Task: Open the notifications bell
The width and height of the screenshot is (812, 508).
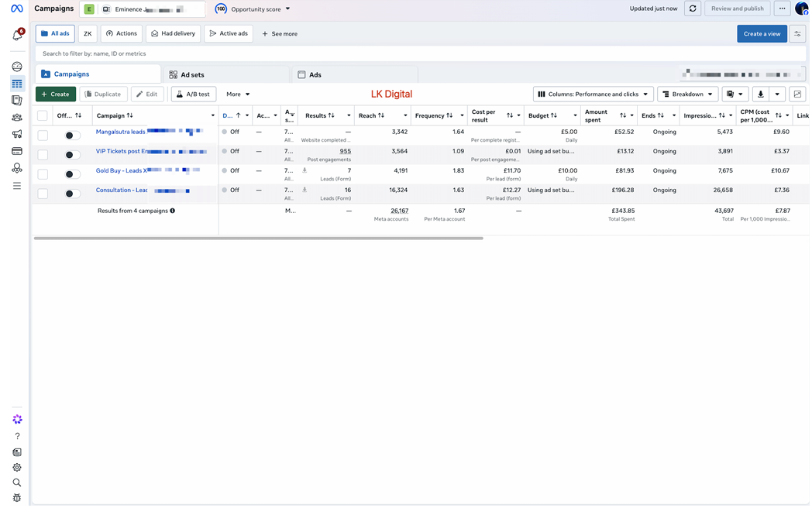Action: [x=17, y=35]
